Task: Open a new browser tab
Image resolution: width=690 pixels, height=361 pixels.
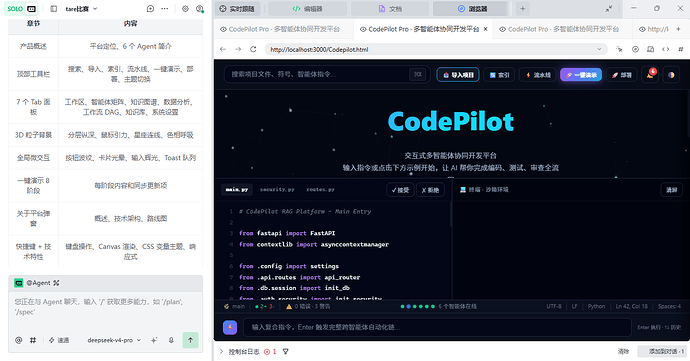Action: (678, 29)
